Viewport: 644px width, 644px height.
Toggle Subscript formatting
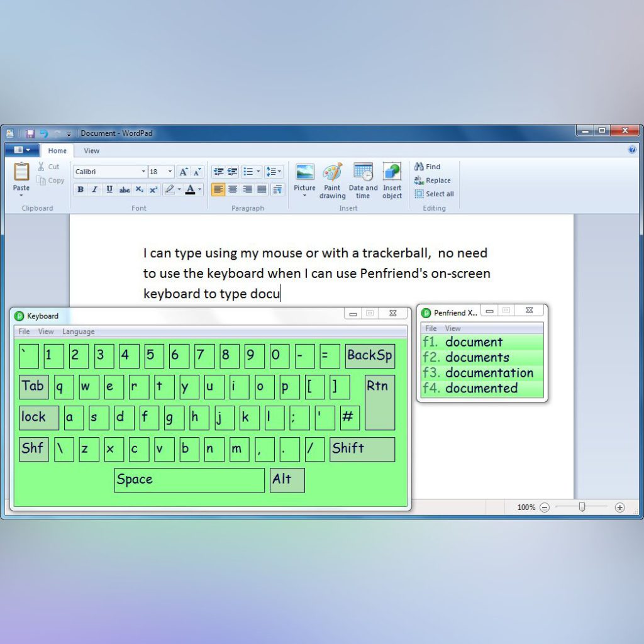139,189
